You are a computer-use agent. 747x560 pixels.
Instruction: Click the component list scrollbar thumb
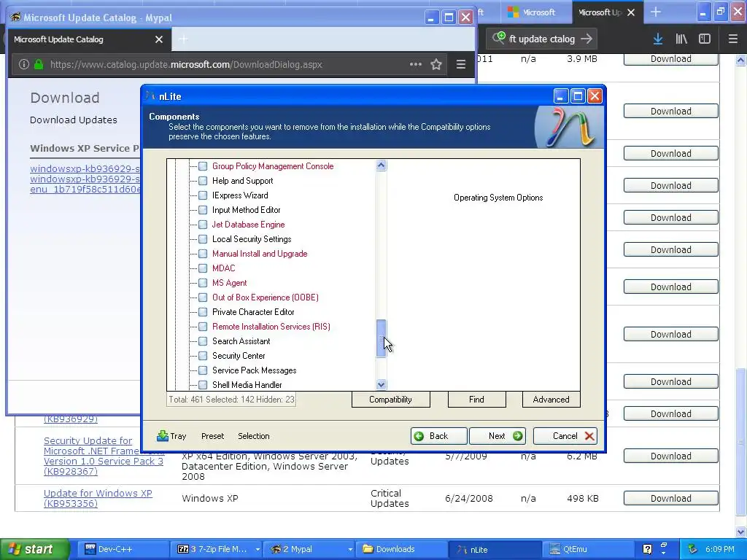pyautogui.click(x=381, y=338)
